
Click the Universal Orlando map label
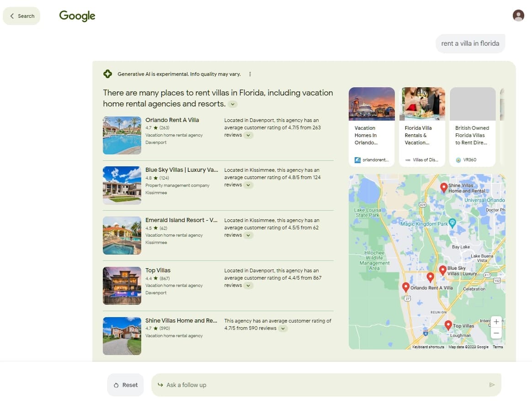click(x=484, y=200)
